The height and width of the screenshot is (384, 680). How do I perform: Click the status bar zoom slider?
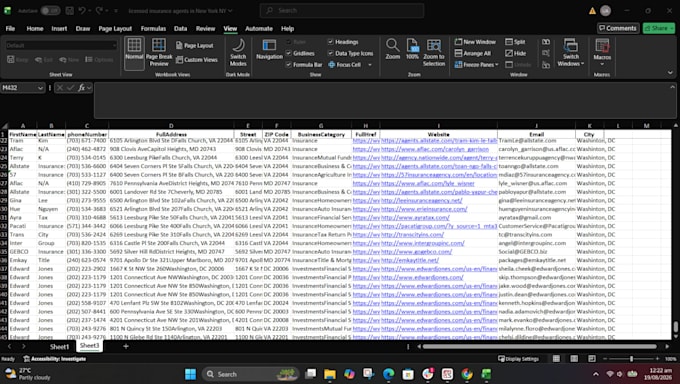click(631, 359)
